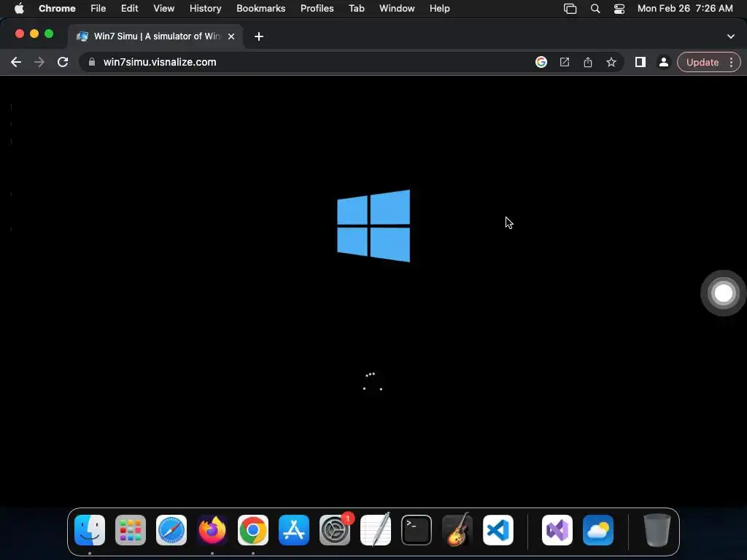Image resolution: width=747 pixels, height=560 pixels.
Task: Open the Trash in the Dock
Action: point(657,530)
